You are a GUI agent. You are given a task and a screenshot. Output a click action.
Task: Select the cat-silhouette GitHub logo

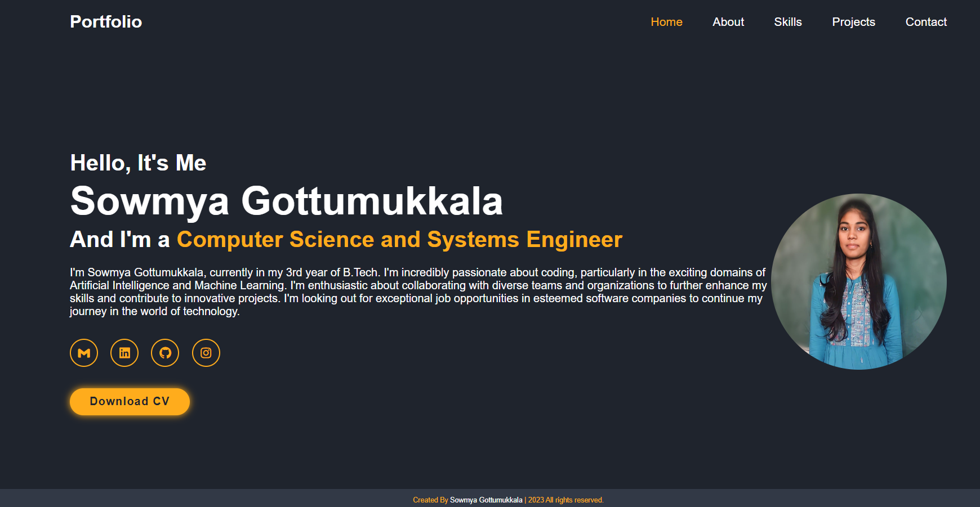pyautogui.click(x=164, y=353)
